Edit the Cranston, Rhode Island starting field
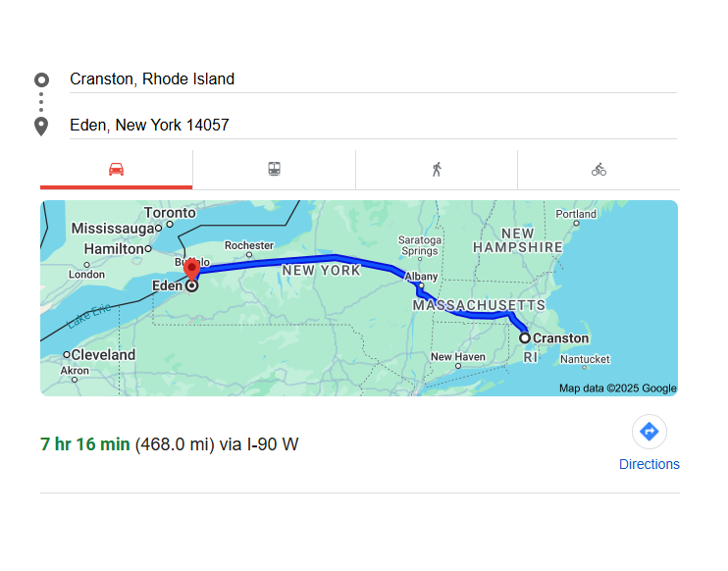This screenshot has width=728, height=571. [373, 79]
